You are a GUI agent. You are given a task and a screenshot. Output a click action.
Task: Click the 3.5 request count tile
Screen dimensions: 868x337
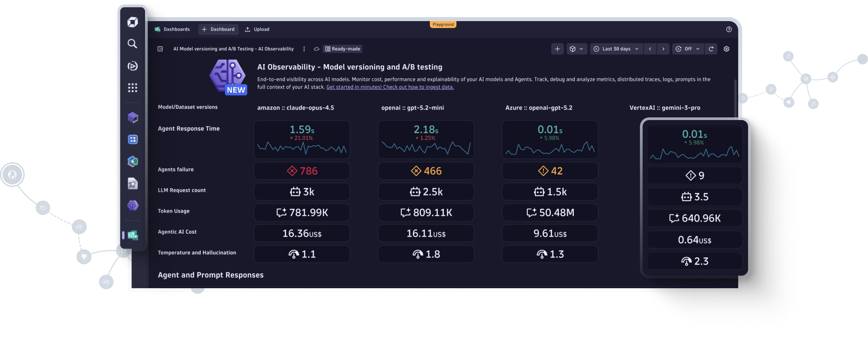coord(695,197)
